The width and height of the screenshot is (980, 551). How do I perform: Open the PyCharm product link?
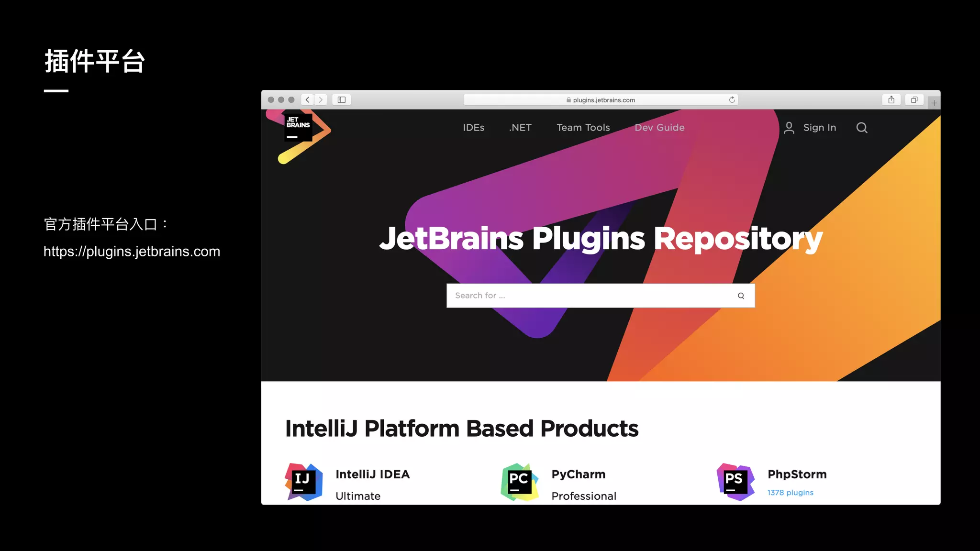[579, 474]
